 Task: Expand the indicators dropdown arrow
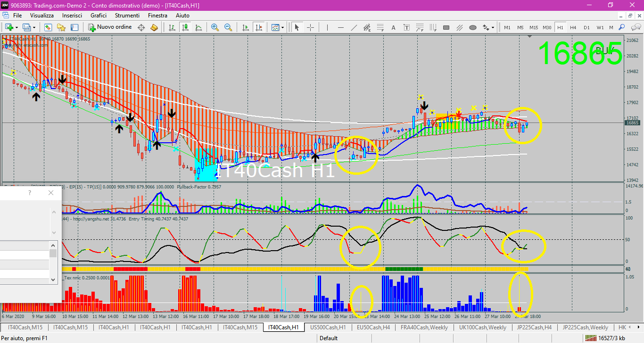point(283,27)
